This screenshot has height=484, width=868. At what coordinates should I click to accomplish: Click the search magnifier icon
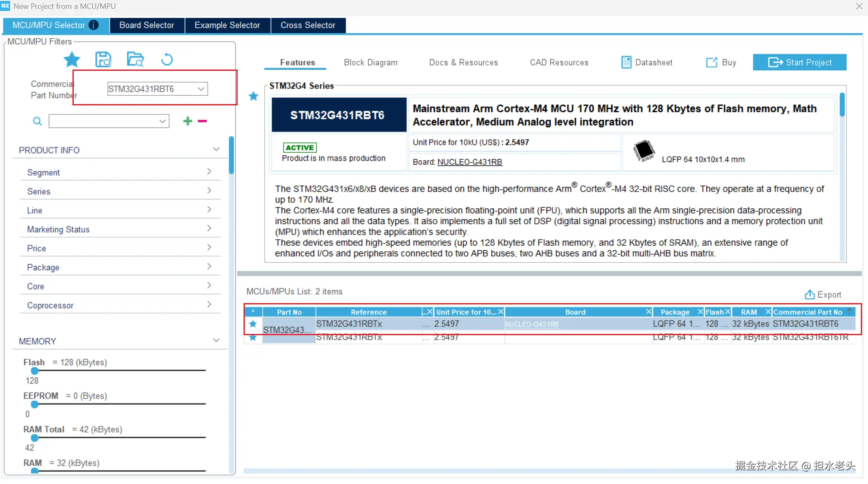tap(38, 121)
